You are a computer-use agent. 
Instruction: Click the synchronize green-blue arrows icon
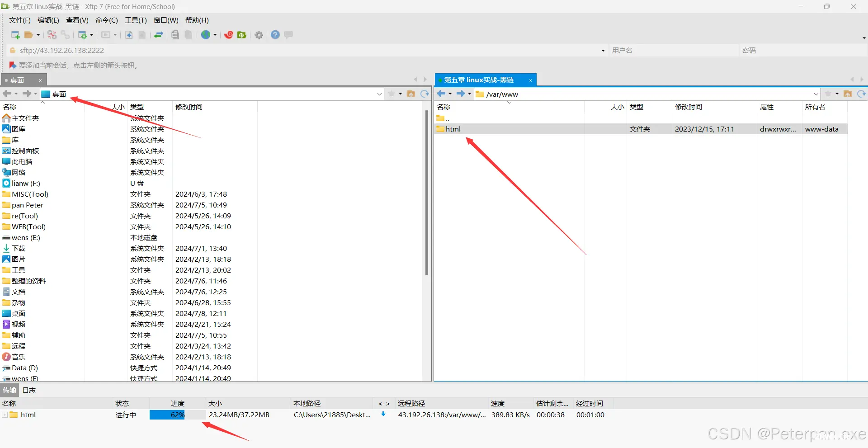coord(159,35)
